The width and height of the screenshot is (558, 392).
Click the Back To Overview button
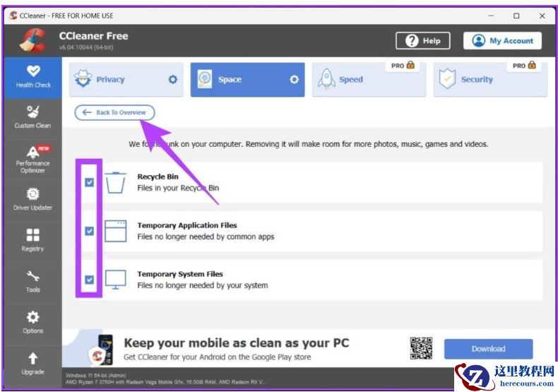[114, 112]
